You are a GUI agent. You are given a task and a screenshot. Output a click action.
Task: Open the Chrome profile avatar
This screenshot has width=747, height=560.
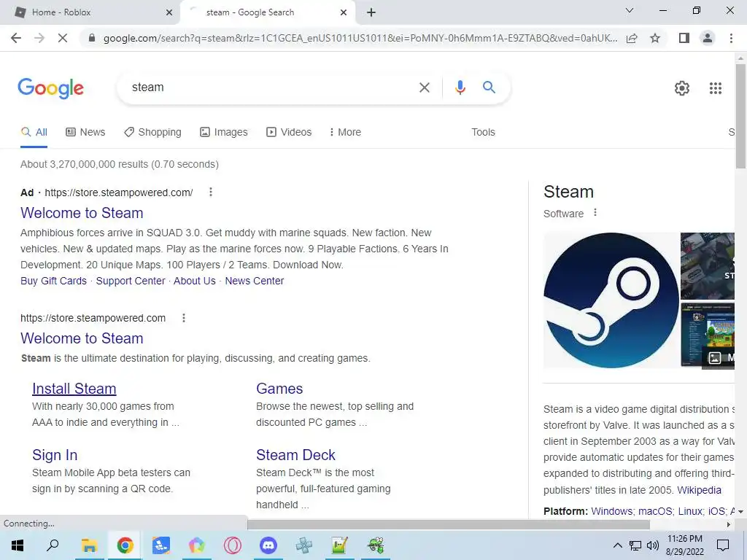(x=708, y=38)
